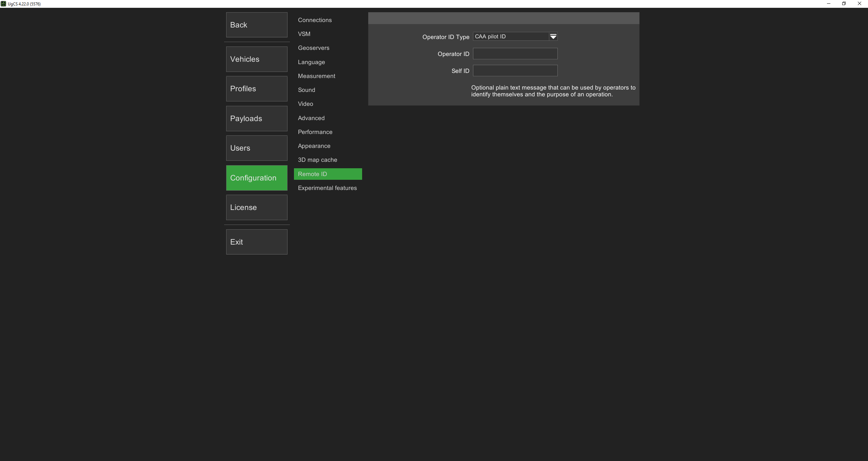
Task: Open the VSM settings page
Action: [x=304, y=34]
